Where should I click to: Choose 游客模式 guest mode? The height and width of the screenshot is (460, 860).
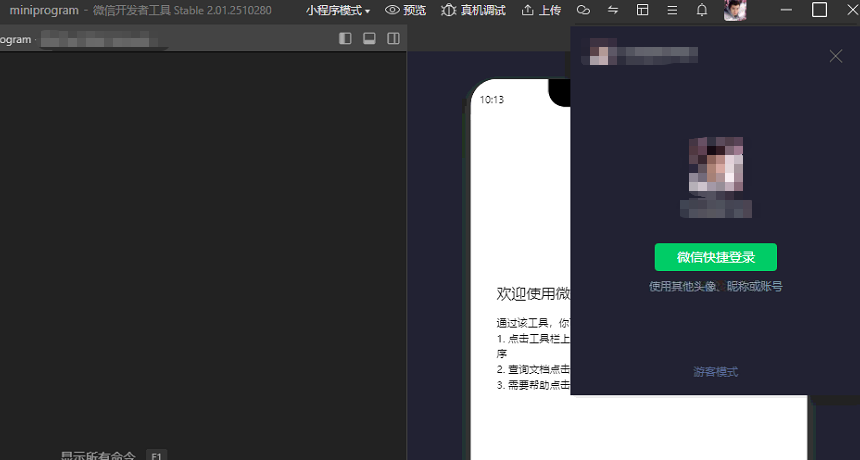point(716,372)
